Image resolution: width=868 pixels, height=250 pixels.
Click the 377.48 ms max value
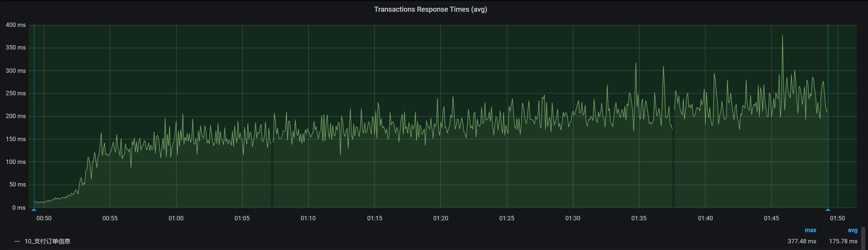point(802,241)
